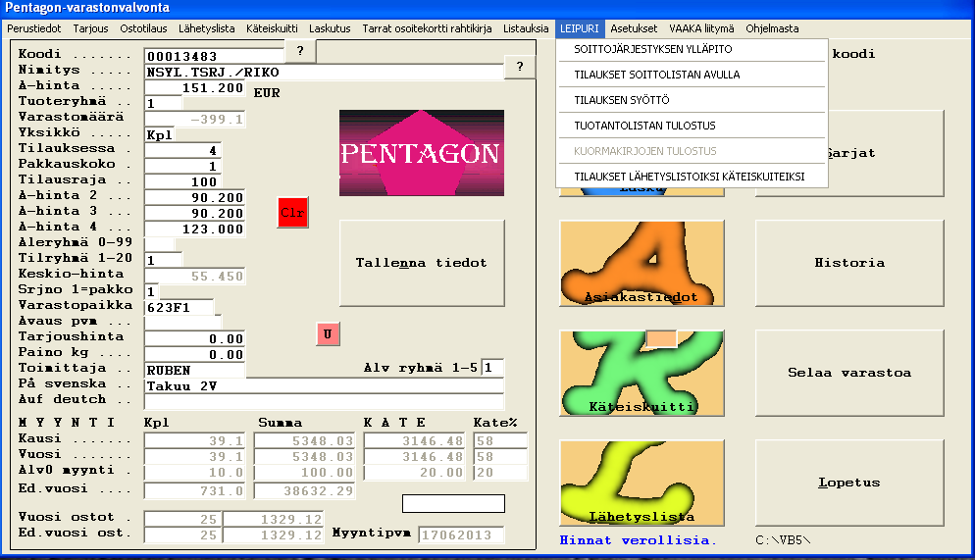Viewport: 975px width, 560px height.
Task: Click the C:\VB5\ path label
Action: [x=783, y=540]
